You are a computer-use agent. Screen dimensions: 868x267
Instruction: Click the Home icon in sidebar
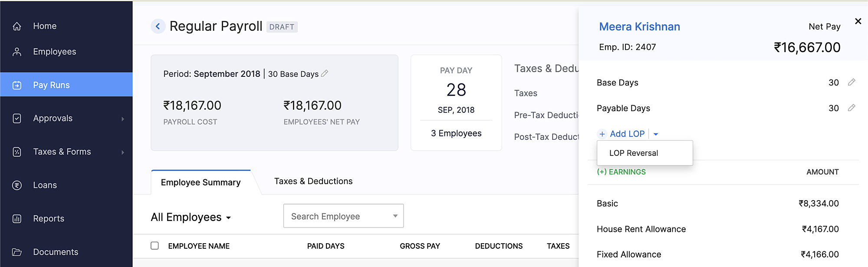17,26
